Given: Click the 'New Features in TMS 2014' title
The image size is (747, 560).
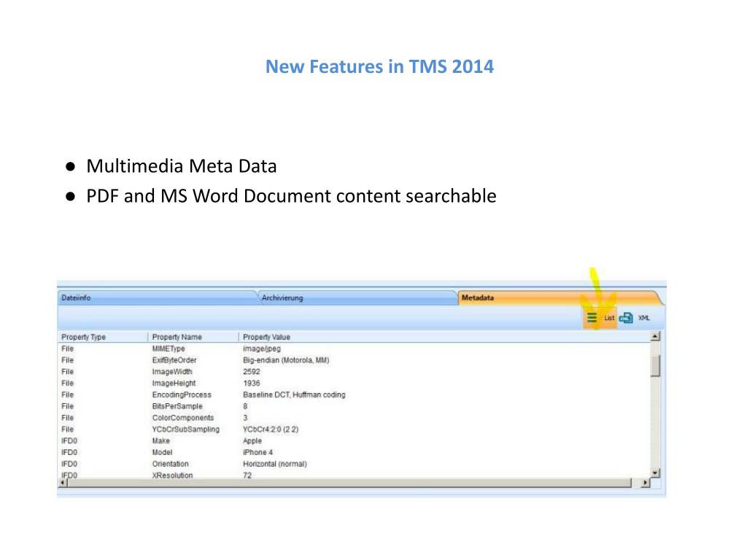Looking at the screenshot, I should [x=379, y=66].
